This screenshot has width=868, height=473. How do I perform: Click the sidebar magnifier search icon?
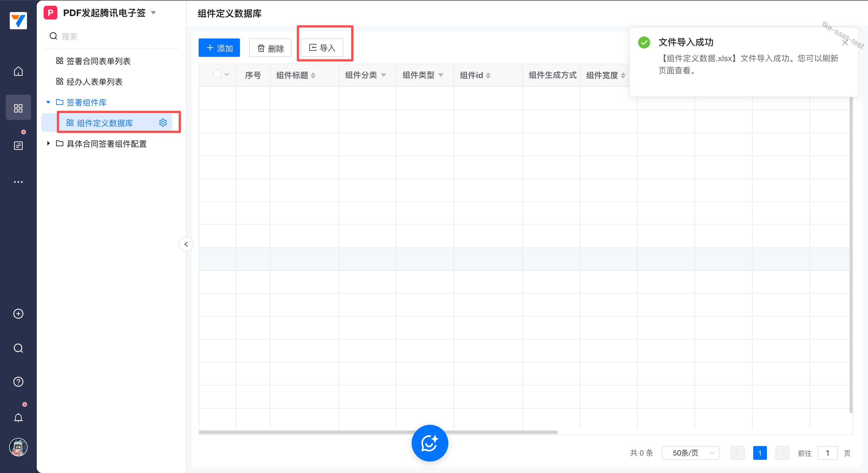click(x=18, y=348)
